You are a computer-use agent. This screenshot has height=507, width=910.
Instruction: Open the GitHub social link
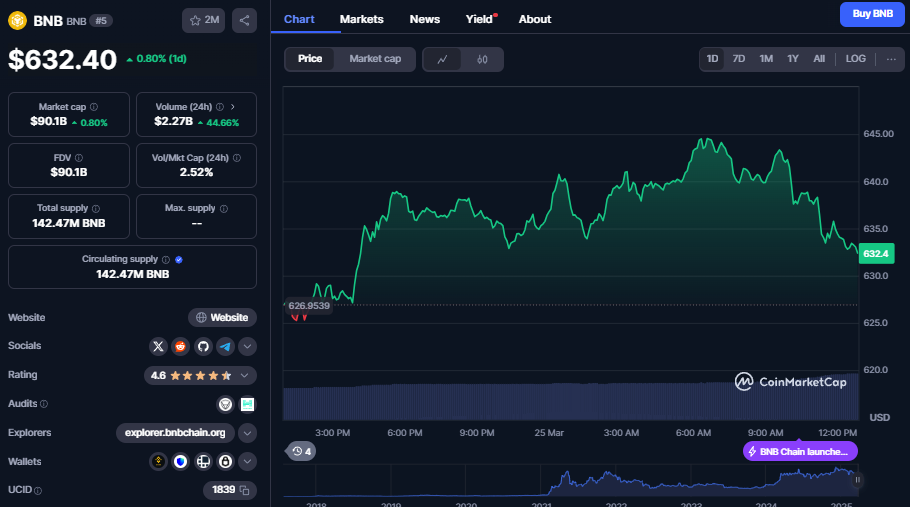coord(203,346)
